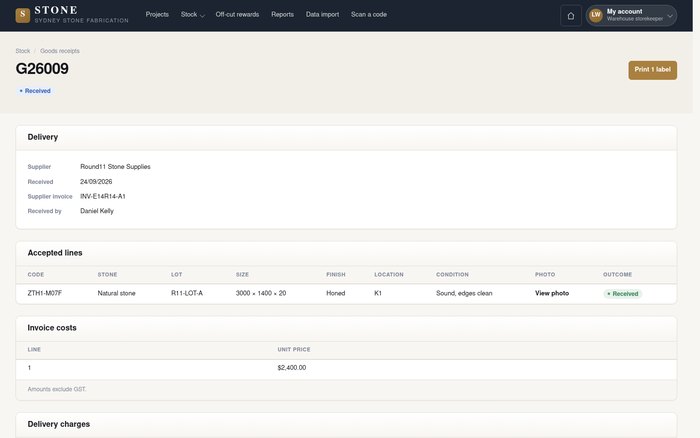Click the K1 location cell
Screen dimensions: 700x438
378,293
